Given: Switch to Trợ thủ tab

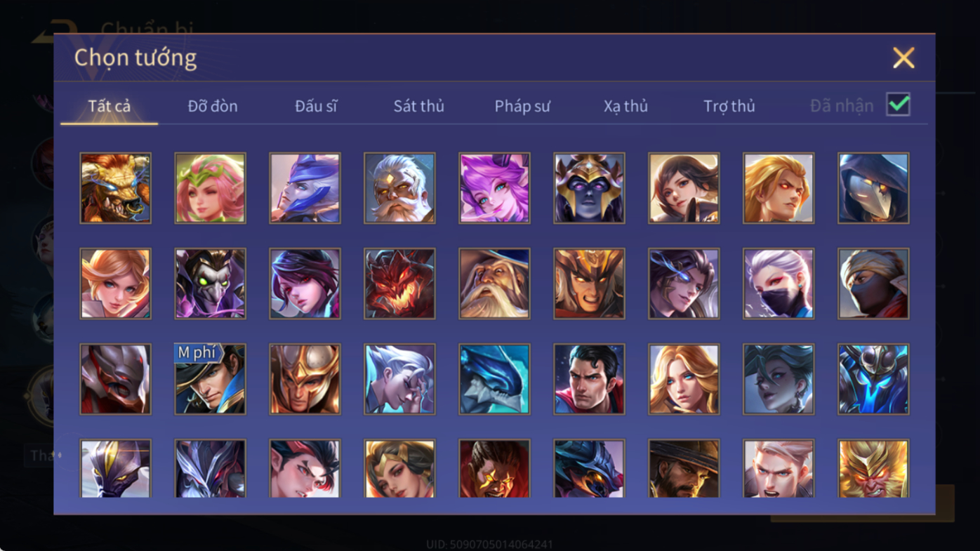Looking at the screenshot, I should click(729, 106).
